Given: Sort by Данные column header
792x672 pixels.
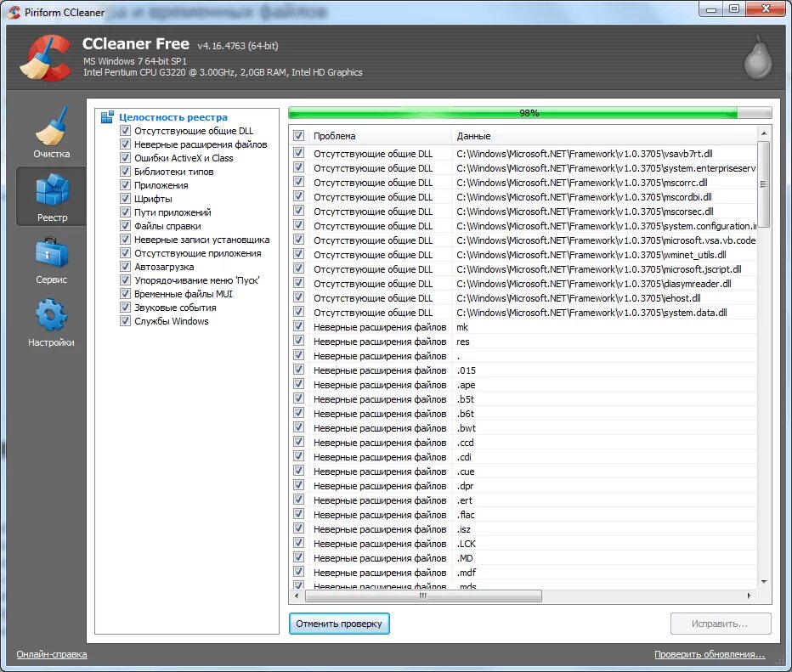Looking at the screenshot, I should tap(604, 136).
